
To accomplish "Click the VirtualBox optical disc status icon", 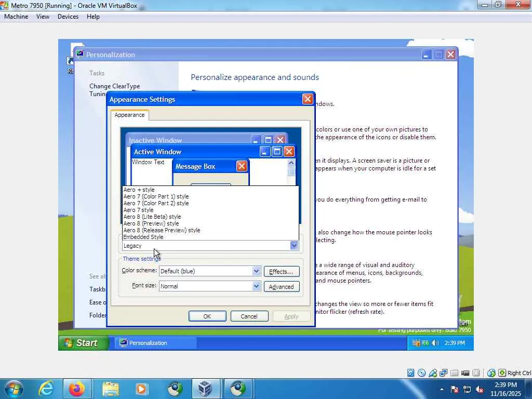I will tap(421, 373).
